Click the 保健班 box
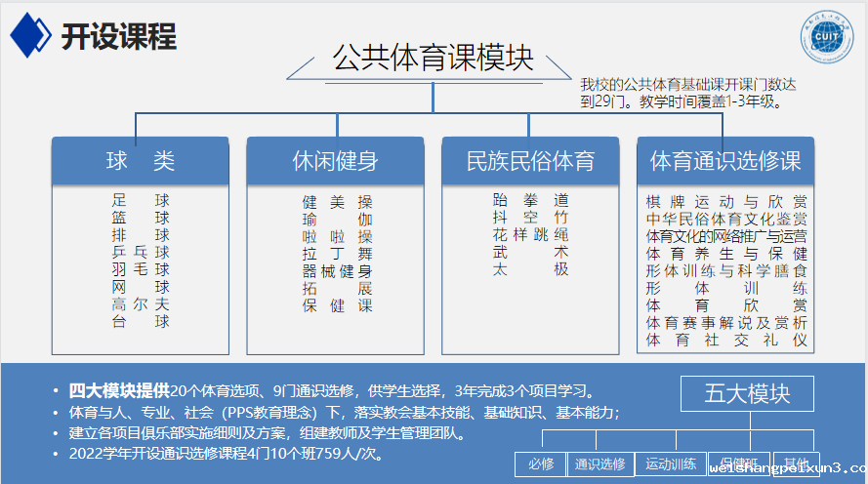 pos(739,464)
